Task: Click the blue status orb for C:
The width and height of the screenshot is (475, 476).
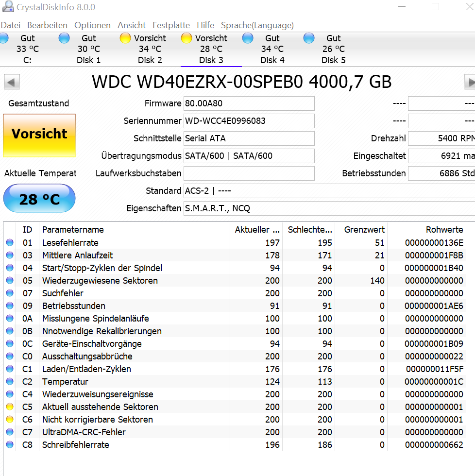Action: coord(3,38)
